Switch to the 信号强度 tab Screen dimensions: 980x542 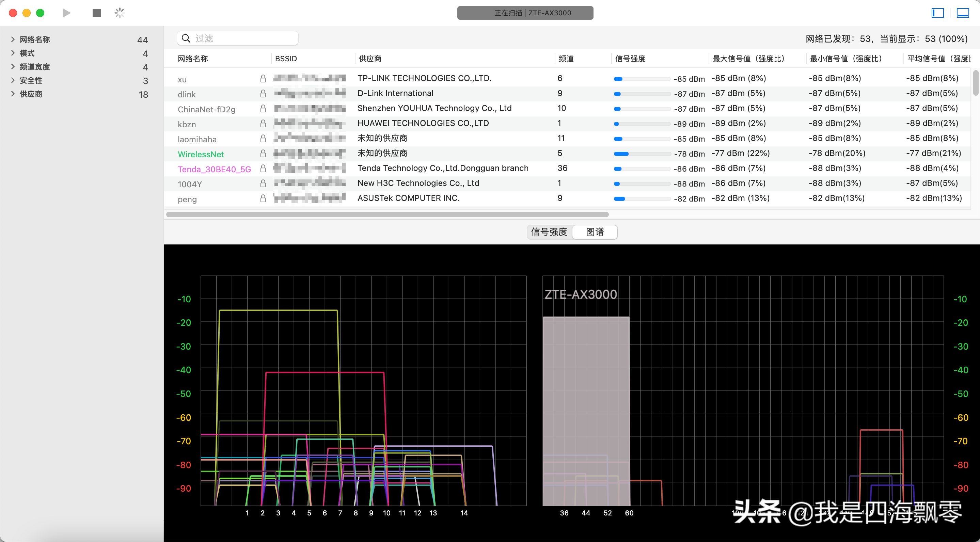click(549, 232)
